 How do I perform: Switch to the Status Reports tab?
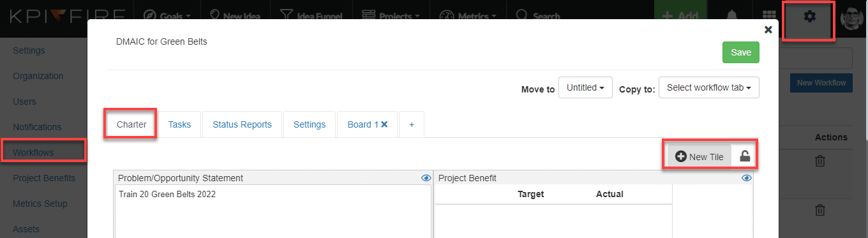[242, 124]
